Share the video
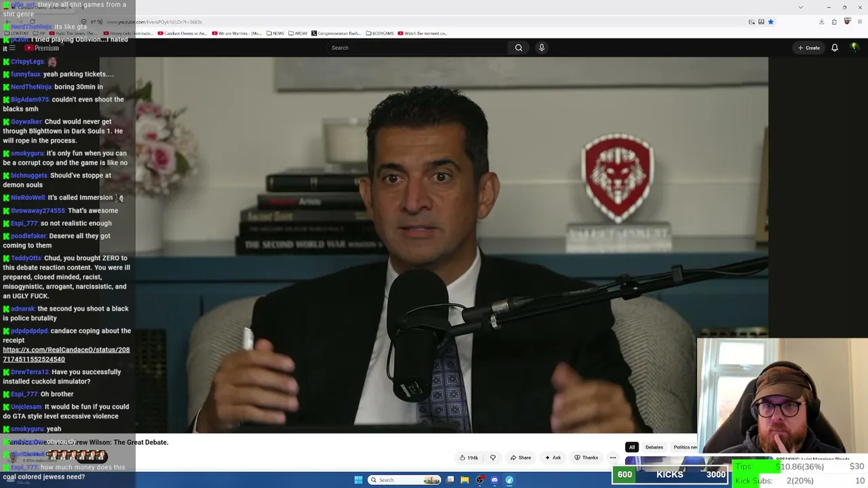 pyautogui.click(x=521, y=457)
